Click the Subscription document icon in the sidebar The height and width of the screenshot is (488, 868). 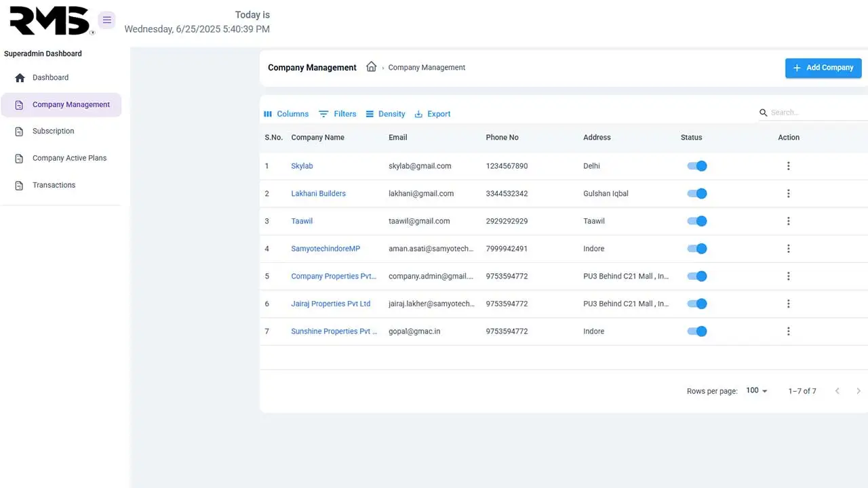pos(19,131)
